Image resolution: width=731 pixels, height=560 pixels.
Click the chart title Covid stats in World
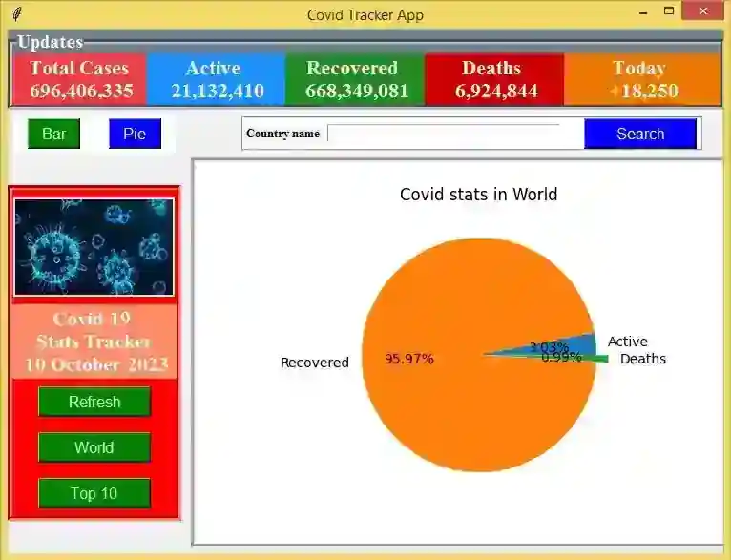[x=478, y=195]
